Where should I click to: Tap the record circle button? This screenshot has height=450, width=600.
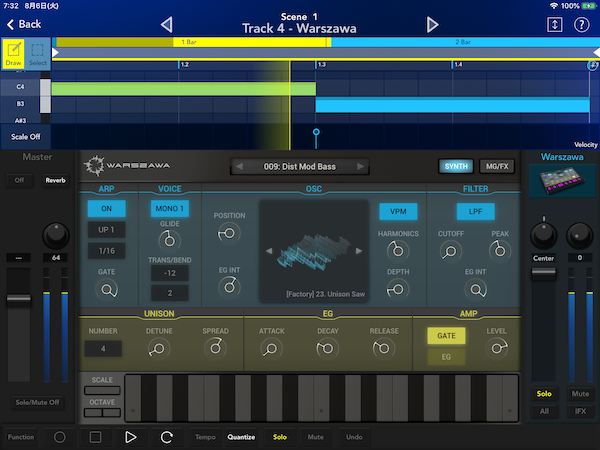59,437
